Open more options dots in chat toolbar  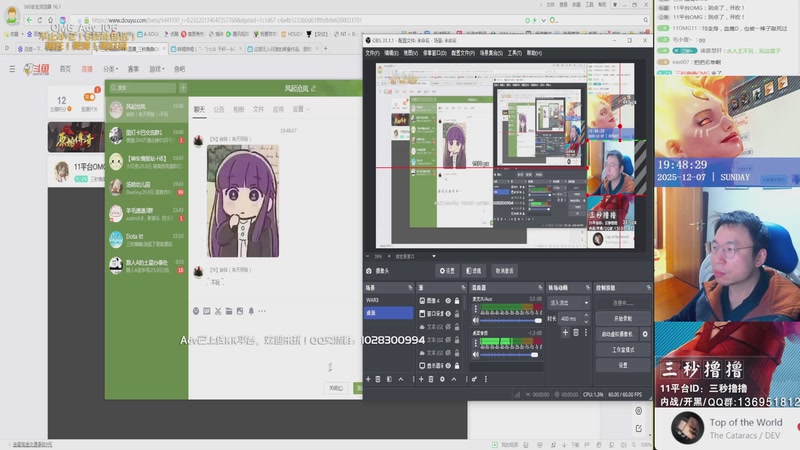(262, 311)
